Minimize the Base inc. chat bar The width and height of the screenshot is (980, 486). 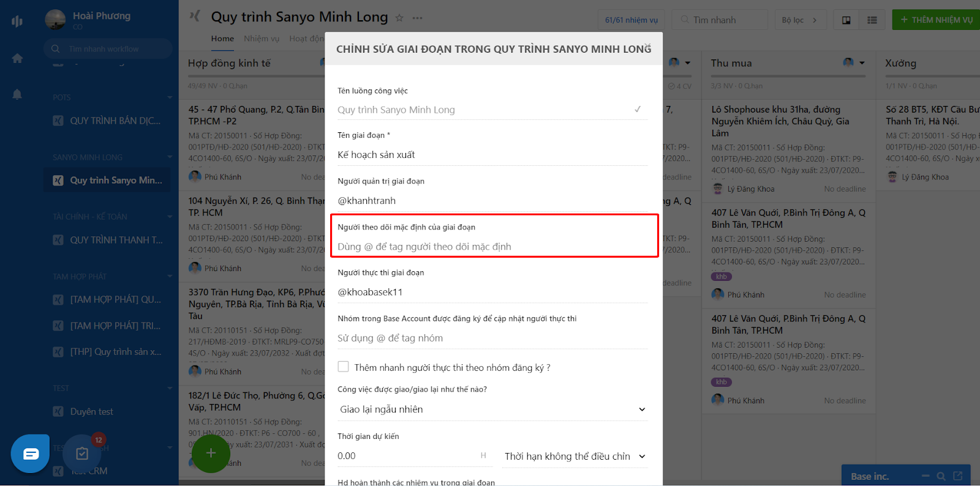tap(925, 476)
